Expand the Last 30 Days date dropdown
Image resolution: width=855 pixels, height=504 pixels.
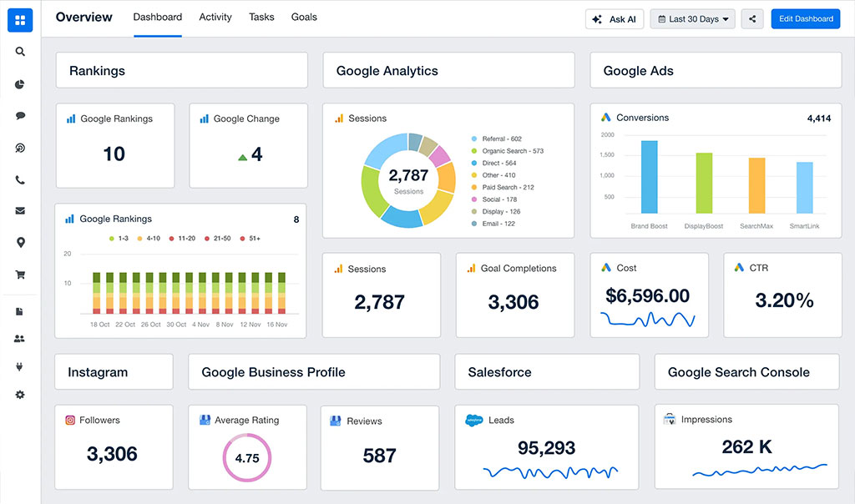click(x=692, y=19)
